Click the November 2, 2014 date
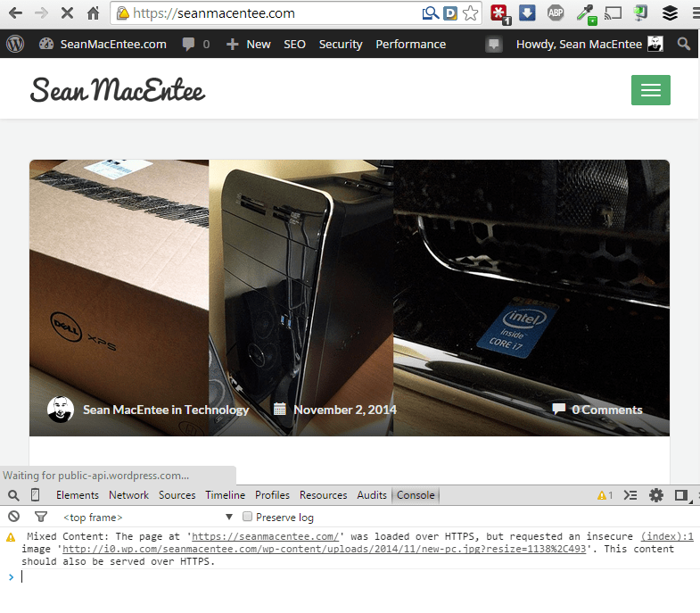This screenshot has width=700, height=613. pyautogui.click(x=344, y=410)
